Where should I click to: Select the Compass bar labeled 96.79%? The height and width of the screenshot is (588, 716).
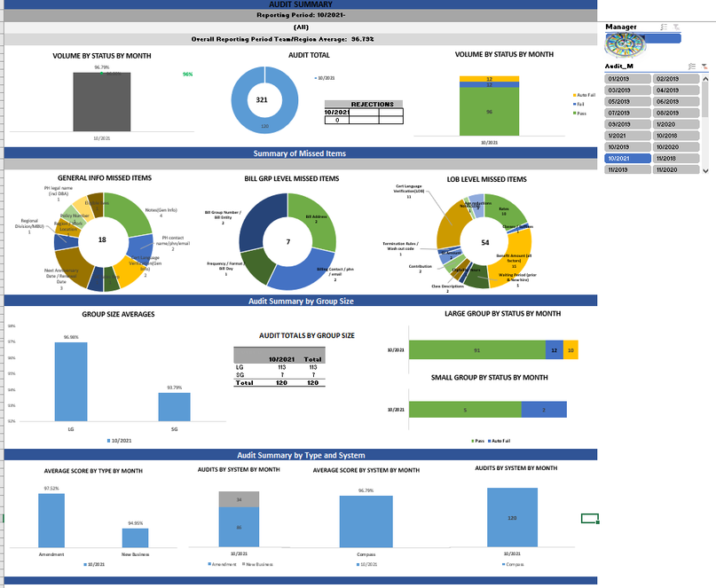pyautogui.click(x=366, y=521)
